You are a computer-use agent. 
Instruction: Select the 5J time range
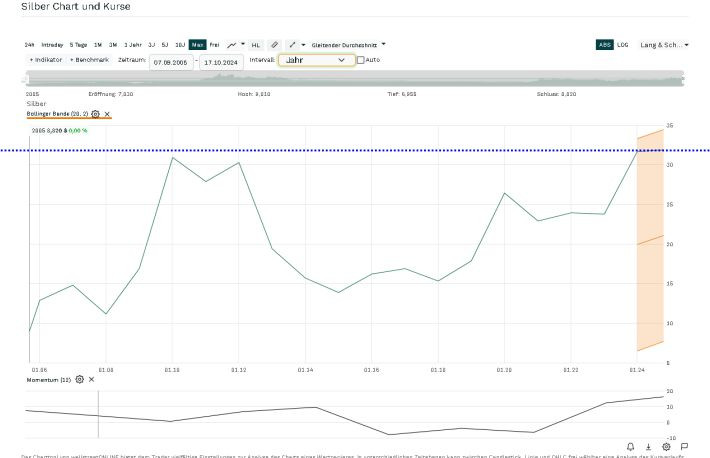click(x=165, y=45)
